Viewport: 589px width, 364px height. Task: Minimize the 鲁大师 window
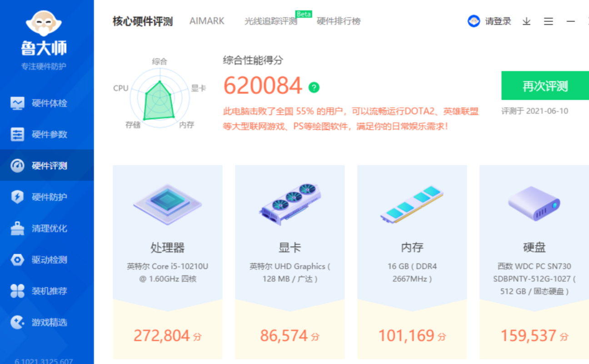point(571,21)
